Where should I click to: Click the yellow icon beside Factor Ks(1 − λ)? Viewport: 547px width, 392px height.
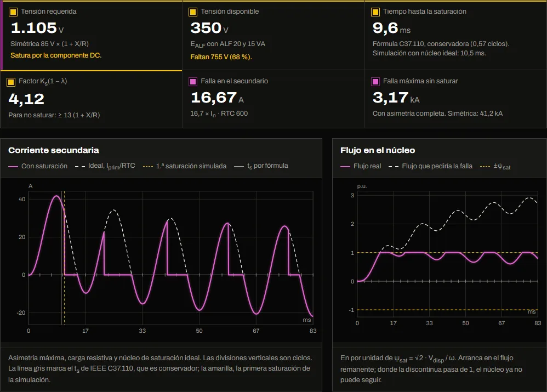click(x=11, y=82)
